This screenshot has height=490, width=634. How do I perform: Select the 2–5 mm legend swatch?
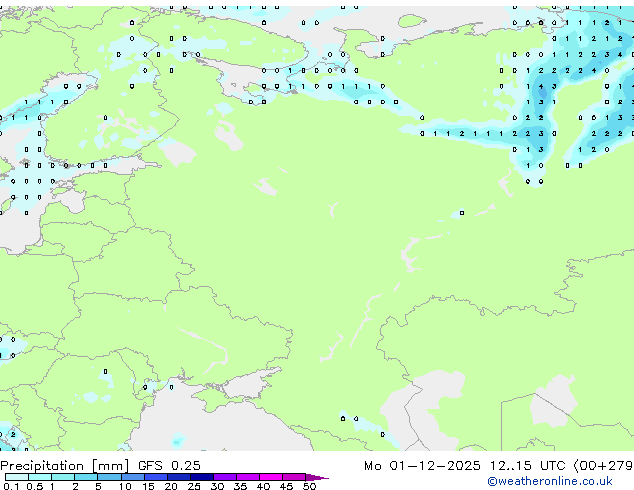86,477
